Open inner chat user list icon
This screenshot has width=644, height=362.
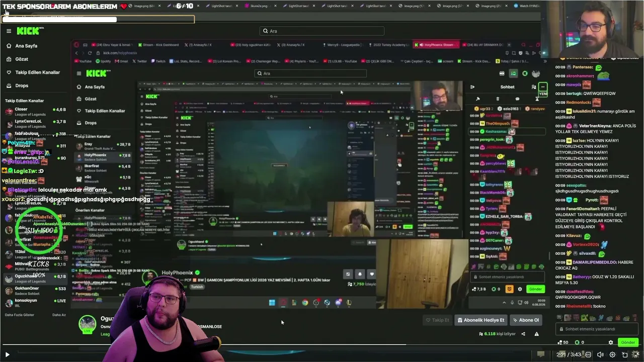[x=534, y=87]
